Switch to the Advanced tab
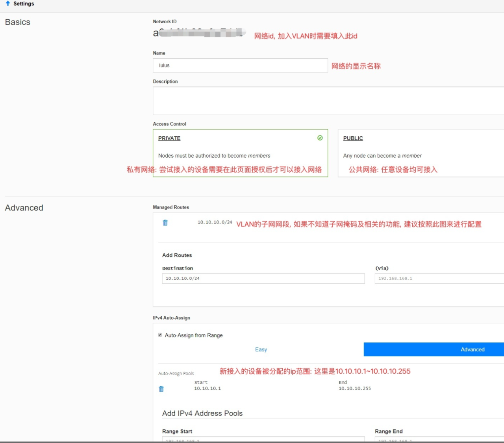This screenshot has width=504, height=443. pyautogui.click(x=472, y=350)
